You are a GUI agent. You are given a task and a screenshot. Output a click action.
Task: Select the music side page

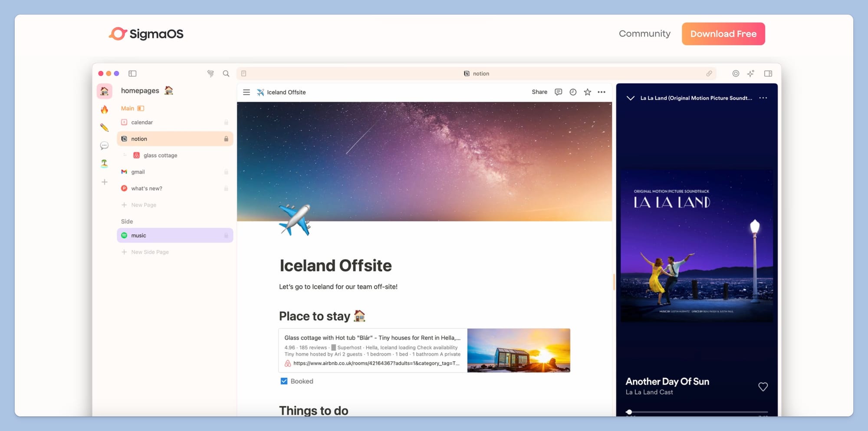click(x=175, y=235)
